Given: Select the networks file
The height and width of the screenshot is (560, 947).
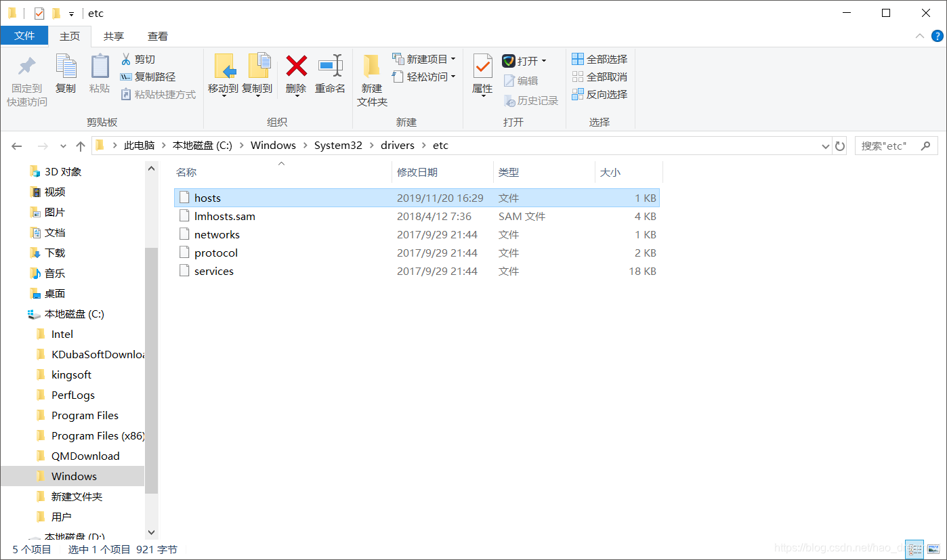Looking at the screenshot, I should [417, 235].
